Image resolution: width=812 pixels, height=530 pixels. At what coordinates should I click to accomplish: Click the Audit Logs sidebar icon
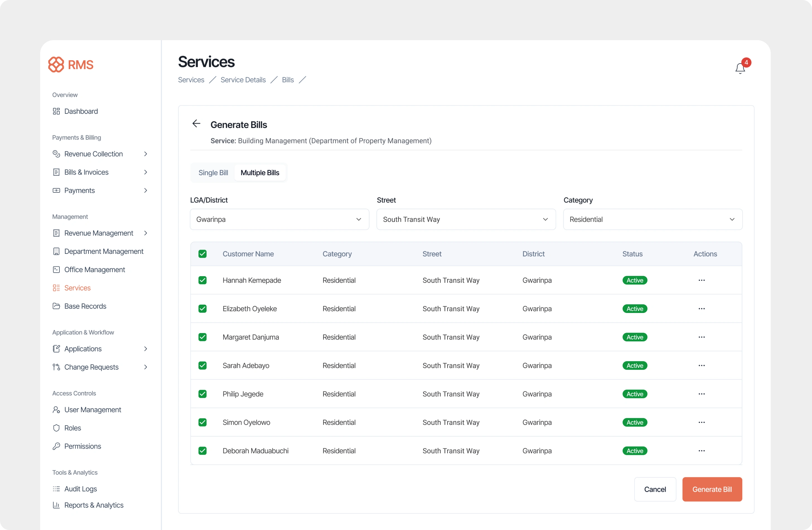(56, 489)
